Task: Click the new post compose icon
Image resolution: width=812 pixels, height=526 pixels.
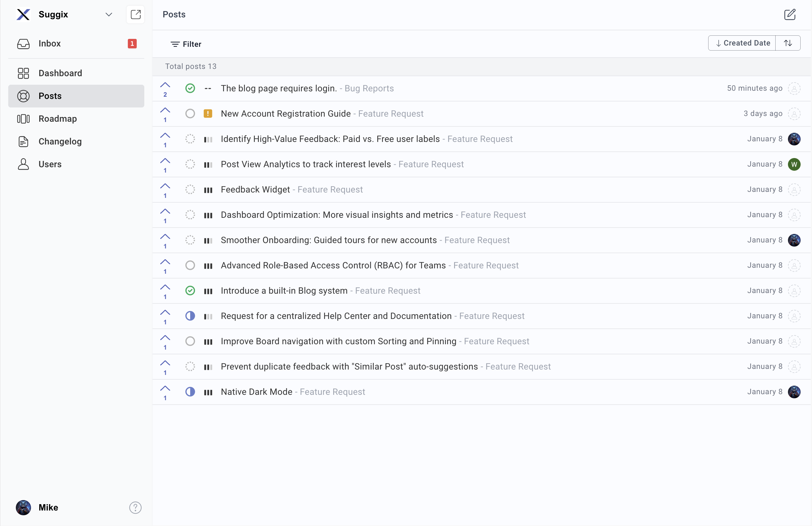Action: (x=789, y=15)
